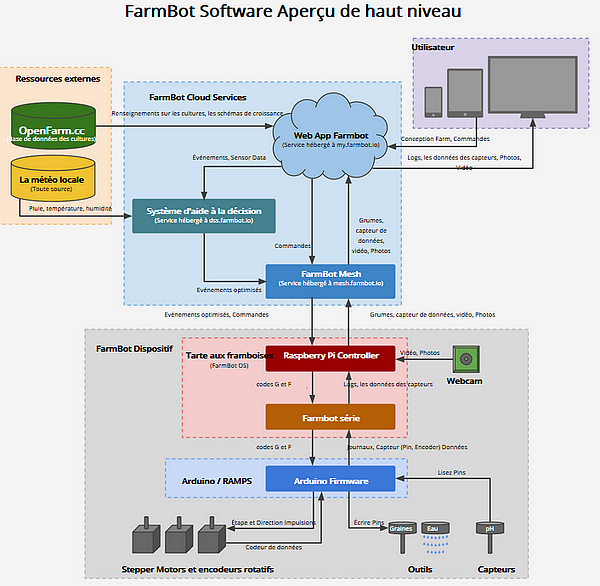The width and height of the screenshot is (600, 586).
Task: Select the Farmbot série box
Action: click(331, 417)
